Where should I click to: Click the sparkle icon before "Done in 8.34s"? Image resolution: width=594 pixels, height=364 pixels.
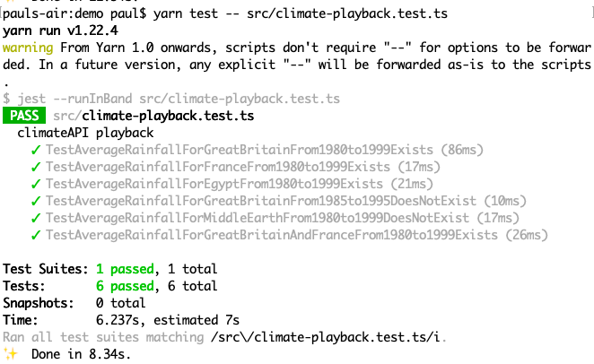(x=10, y=354)
